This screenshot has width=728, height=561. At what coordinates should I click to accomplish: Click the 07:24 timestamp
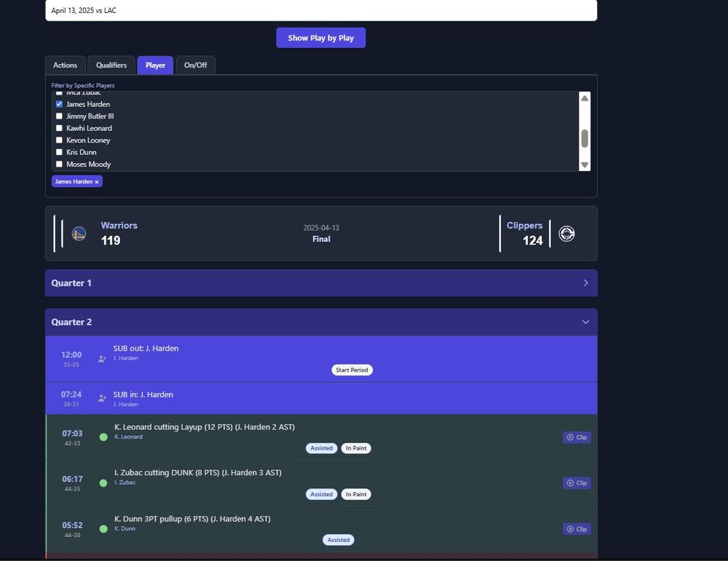pos(71,394)
